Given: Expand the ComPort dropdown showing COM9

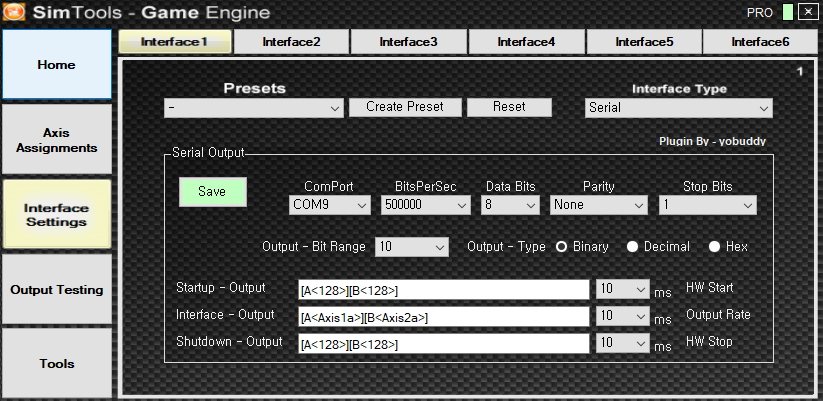Looking at the screenshot, I should (x=330, y=205).
